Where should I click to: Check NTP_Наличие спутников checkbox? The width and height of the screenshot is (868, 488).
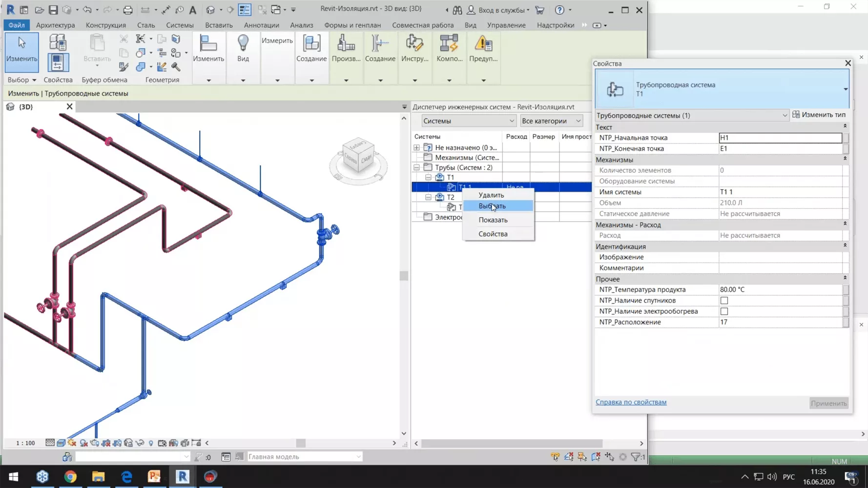pos(724,300)
